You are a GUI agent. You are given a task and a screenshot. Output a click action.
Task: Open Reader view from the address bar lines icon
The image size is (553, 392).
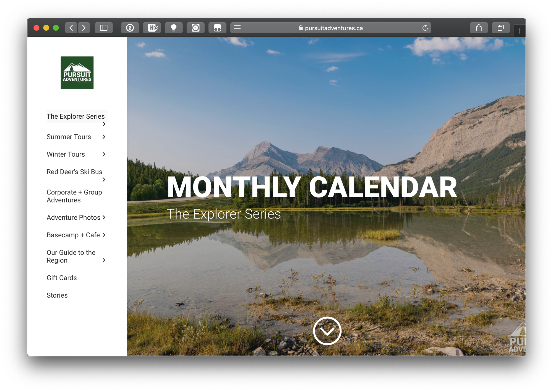[237, 28]
